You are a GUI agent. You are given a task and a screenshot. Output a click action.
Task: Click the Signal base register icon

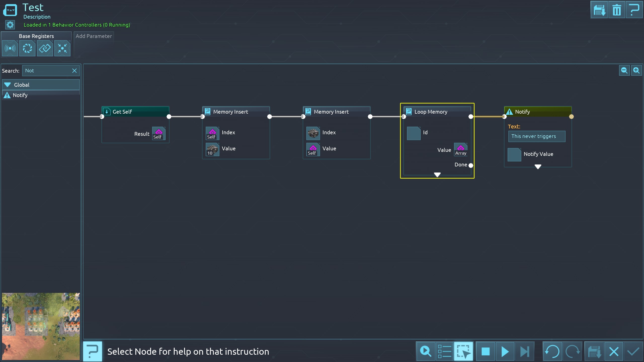(x=10, y=48)
